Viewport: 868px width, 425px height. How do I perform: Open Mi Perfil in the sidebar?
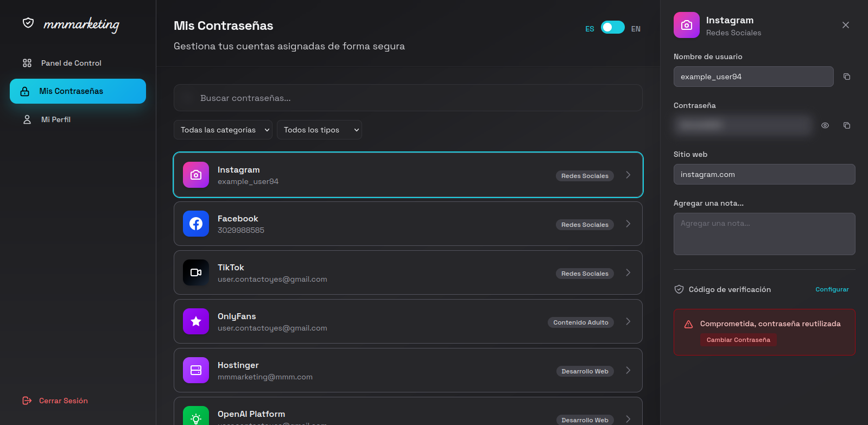click(x=56, y=119)
